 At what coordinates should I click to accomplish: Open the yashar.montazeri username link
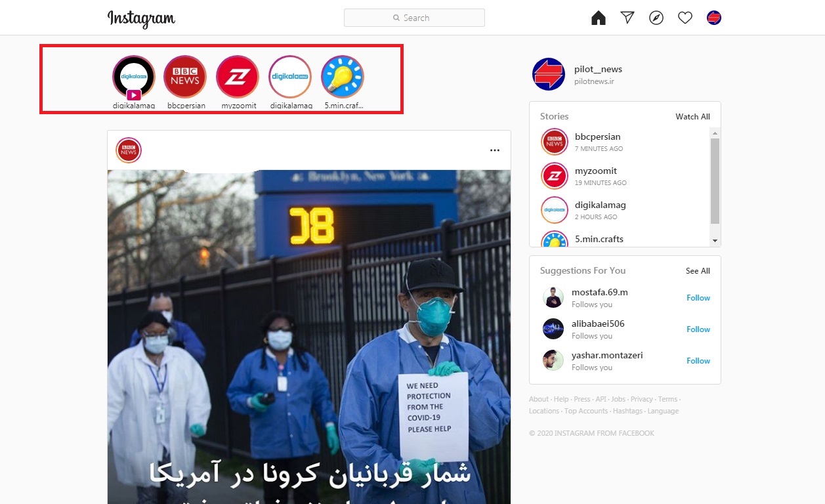607,355
